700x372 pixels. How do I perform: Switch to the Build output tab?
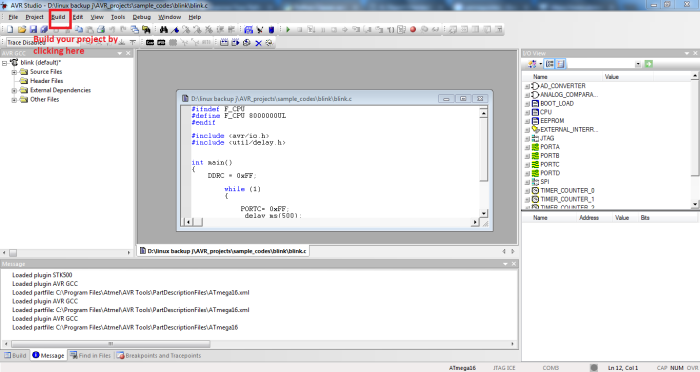pos(15,355)
